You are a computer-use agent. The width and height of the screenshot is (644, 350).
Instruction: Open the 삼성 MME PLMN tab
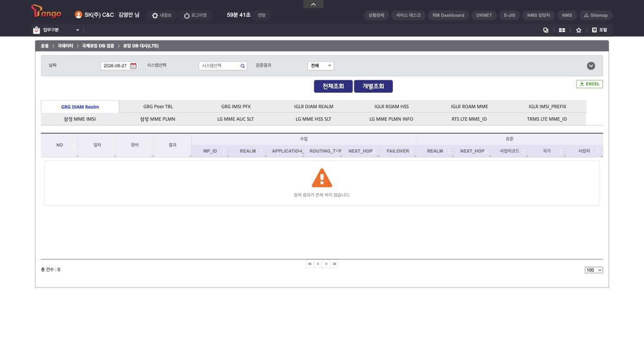(158, 119)
